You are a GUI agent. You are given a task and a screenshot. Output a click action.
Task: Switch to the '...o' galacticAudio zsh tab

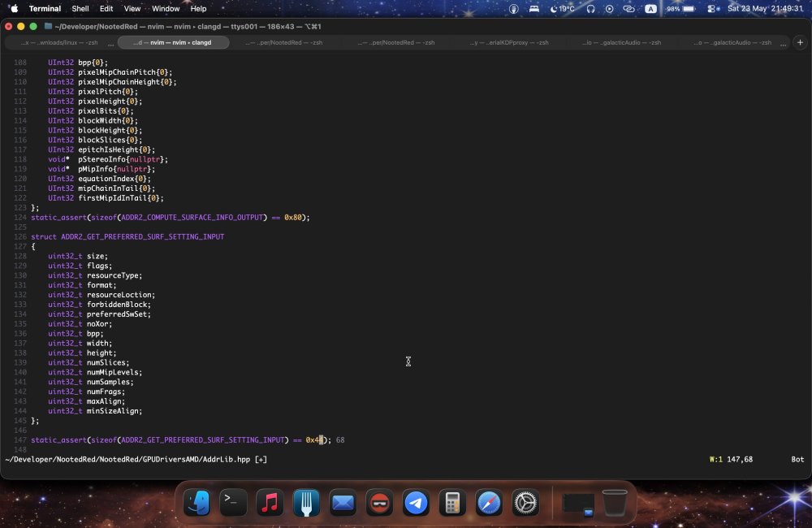click(x=732, y=42)
